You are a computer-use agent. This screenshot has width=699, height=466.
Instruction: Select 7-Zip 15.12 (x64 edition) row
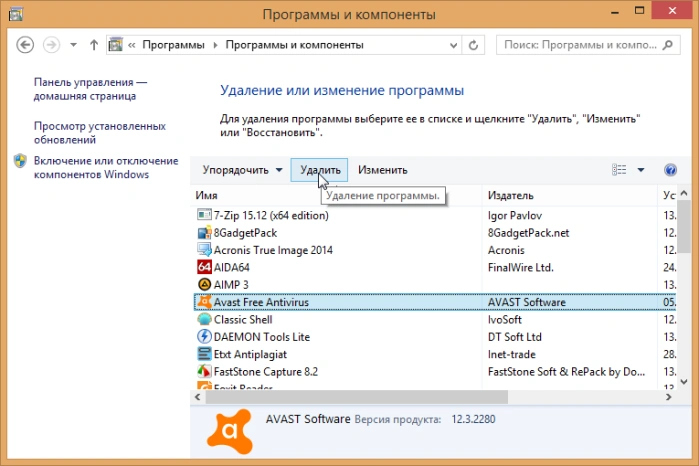point(435,215)
